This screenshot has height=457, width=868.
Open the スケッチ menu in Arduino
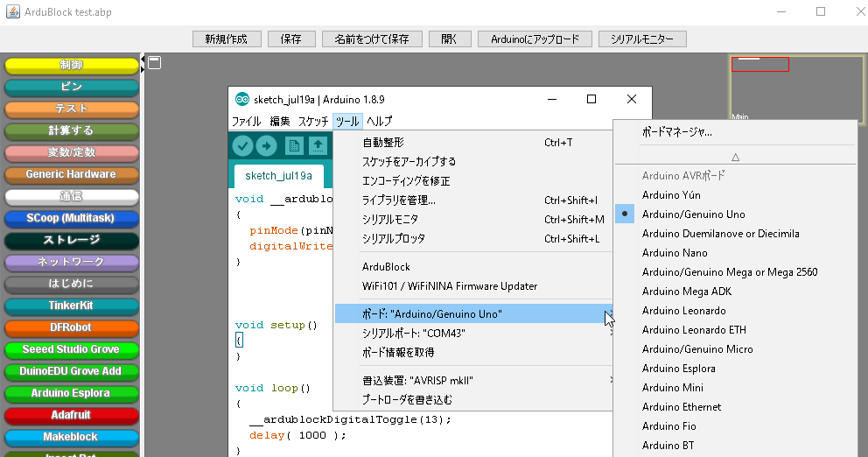tap(312, 121)
